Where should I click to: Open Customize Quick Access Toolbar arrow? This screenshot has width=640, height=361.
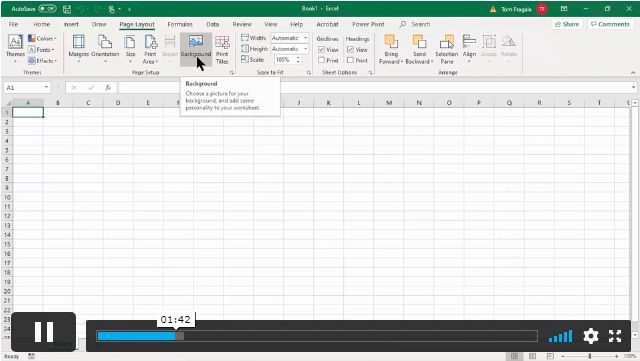coord(129,9)
